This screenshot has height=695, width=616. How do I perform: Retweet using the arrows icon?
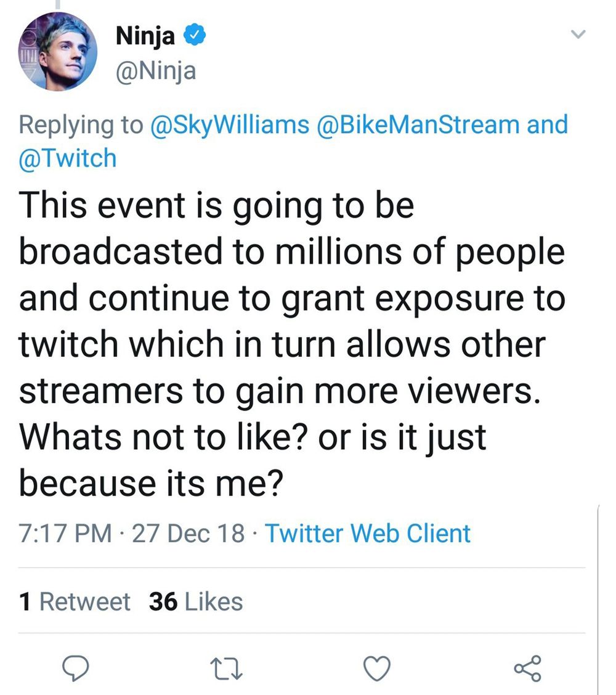227,669
